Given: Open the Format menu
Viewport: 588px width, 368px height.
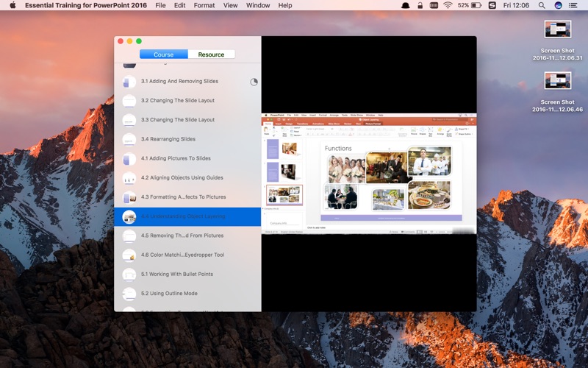Looking at the screenshot, I should (204, 5).
